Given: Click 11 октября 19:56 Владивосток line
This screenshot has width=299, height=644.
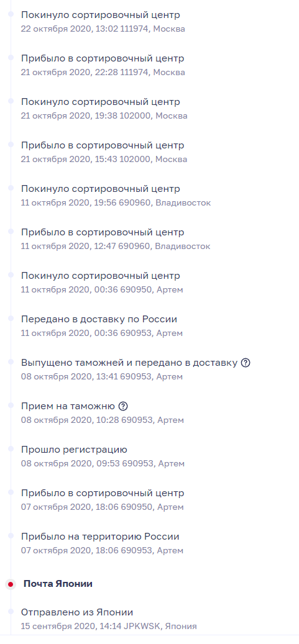Looking at the screenshot, I should (116, 202).
